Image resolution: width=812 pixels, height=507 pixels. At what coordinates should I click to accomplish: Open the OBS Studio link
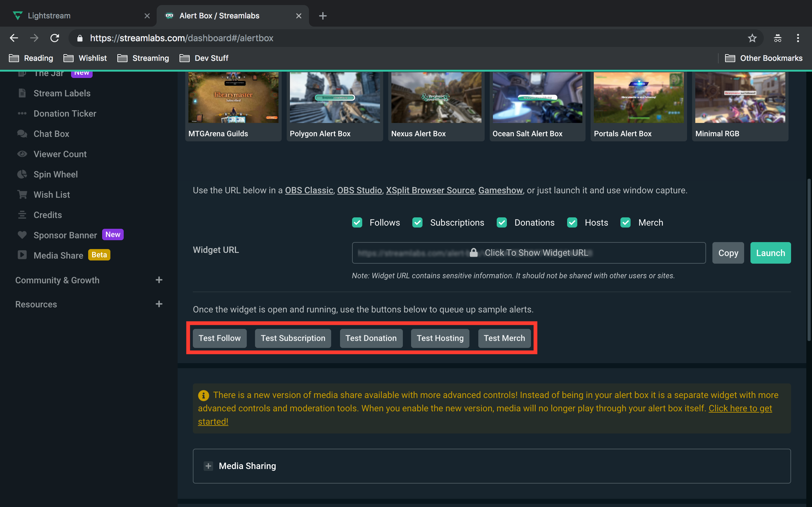click(x=359, y=190)
